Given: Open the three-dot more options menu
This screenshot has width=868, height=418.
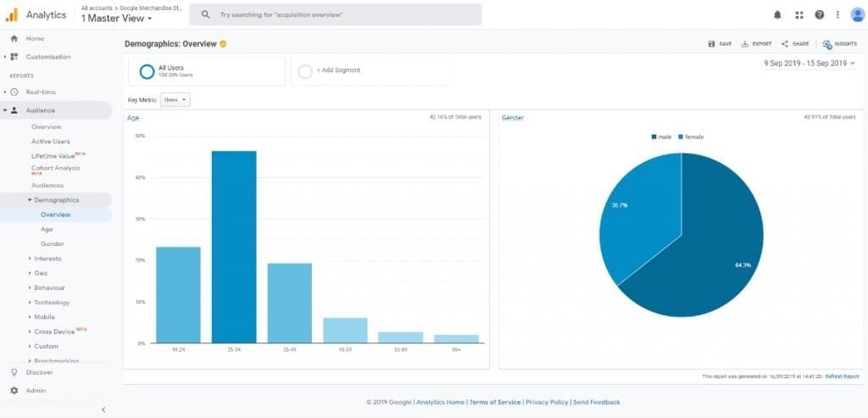Looking at the screenshot, I should (837, 14).
